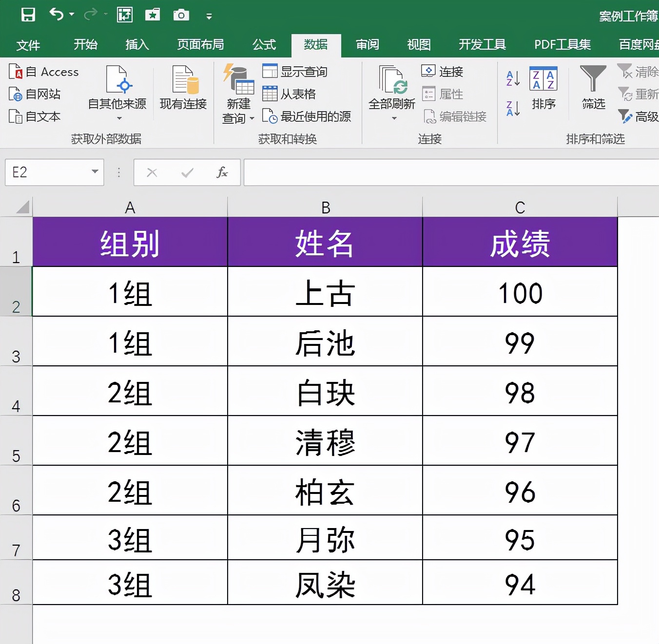Click the cancel X icon in formula bar

click(152, 172)
